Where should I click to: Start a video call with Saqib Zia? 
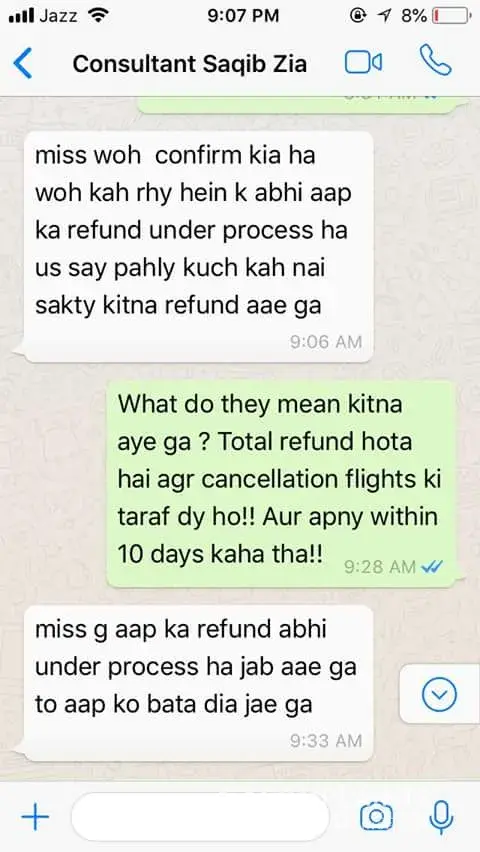point(363,62)
